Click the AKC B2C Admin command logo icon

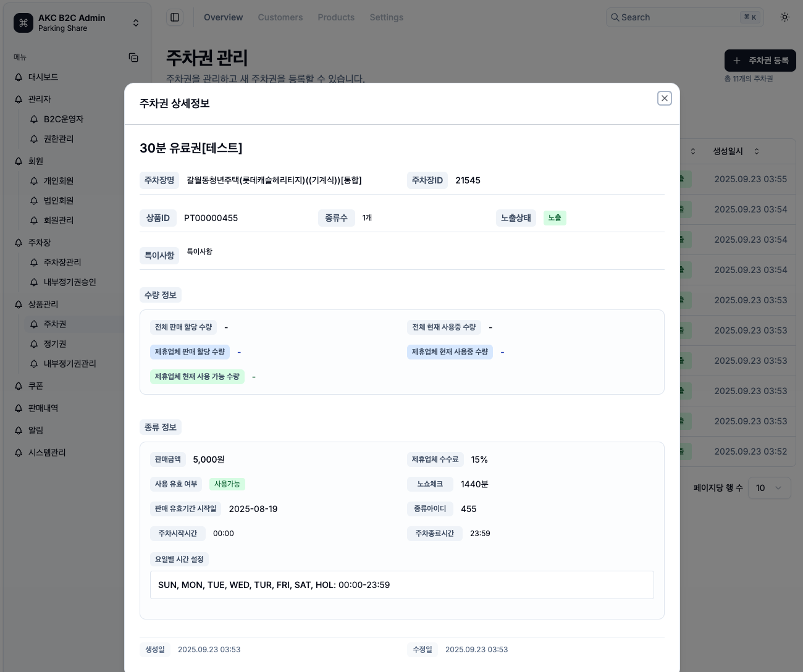[23, 23]
